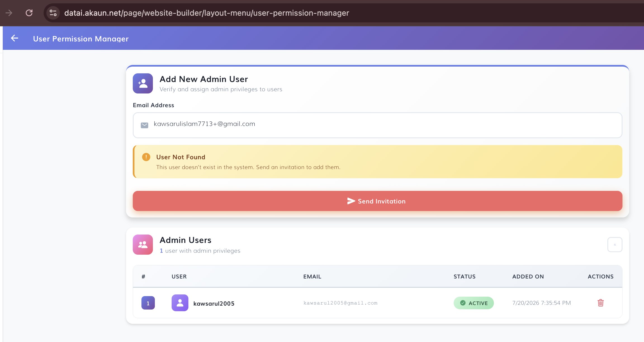Click the USER column header
The image size is (644, 342).
coord(179,277)
